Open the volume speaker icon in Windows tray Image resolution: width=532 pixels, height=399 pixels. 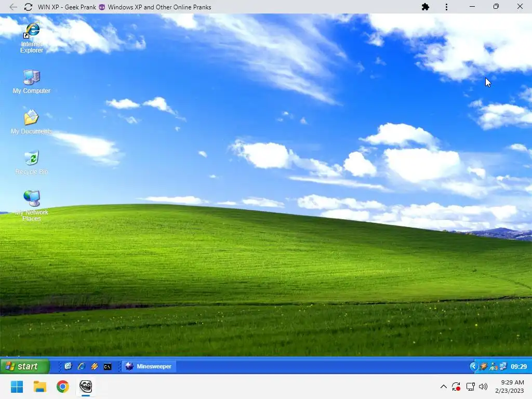[483, 387]
